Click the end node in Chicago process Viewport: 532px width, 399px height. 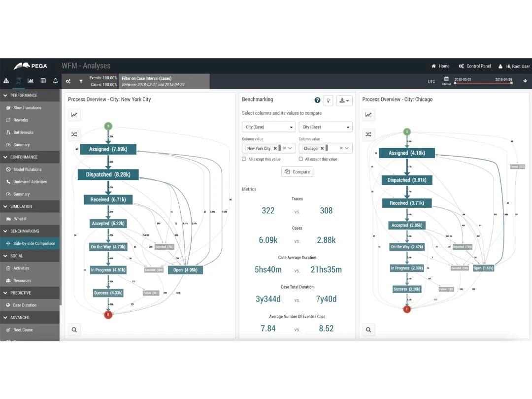click(x=407, y=309)
